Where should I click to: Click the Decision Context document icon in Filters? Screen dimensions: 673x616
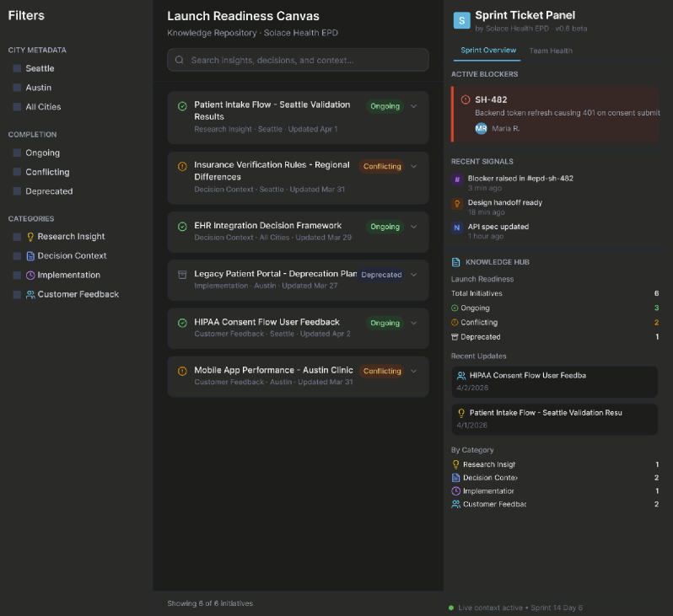(x=30, y=256)
